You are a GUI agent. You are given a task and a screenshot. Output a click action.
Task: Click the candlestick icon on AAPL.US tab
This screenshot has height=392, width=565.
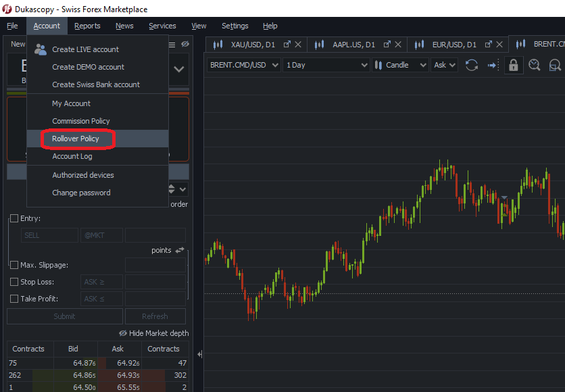point(319,45)
